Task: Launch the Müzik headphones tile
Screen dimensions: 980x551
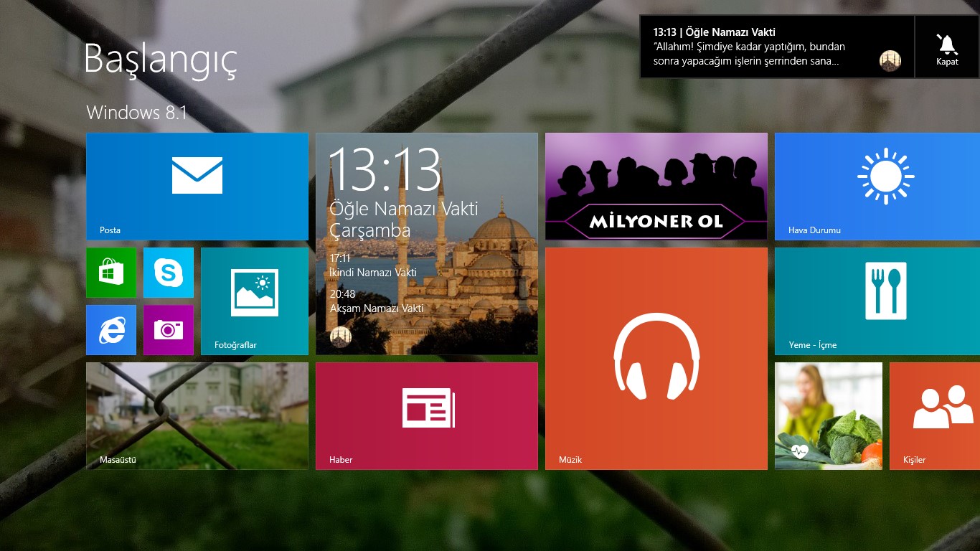Action: [656, 358]
